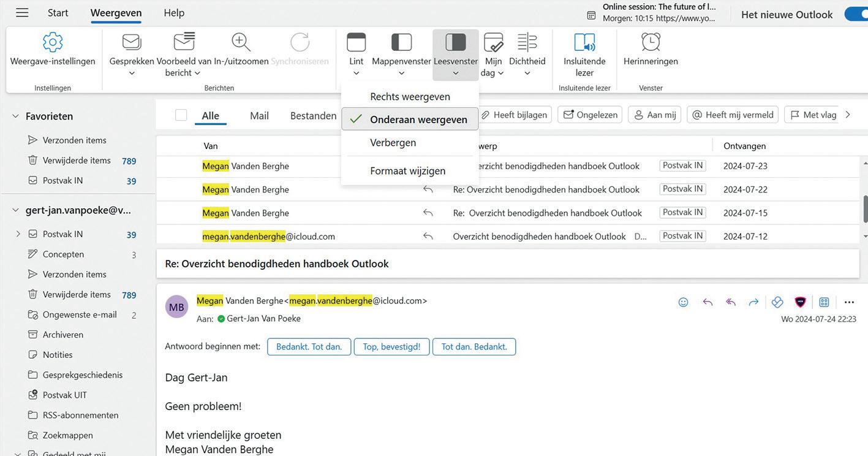Send quick reply "Top, bevestigd!"
Screen dimensions: 868x456
[x=391, y=347]
